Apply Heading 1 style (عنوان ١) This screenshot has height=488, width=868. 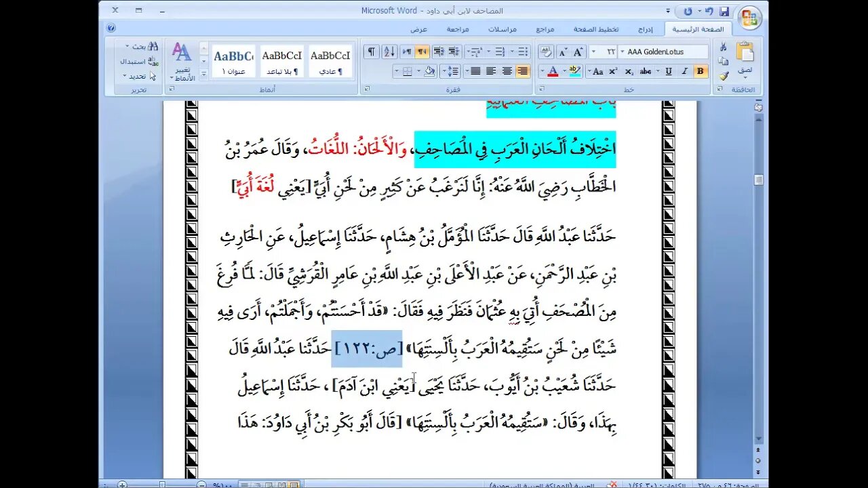point(233,62)
